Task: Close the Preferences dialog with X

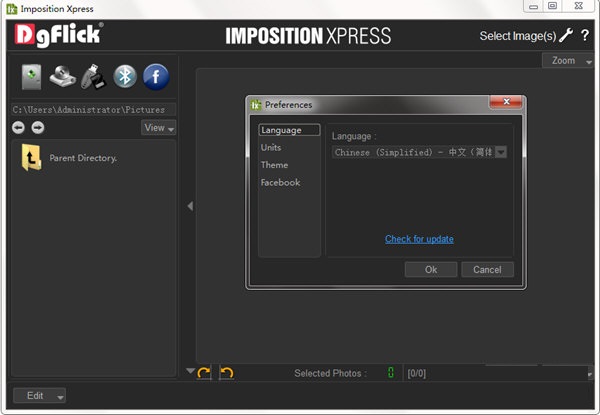Action: (x=506, y=102)
